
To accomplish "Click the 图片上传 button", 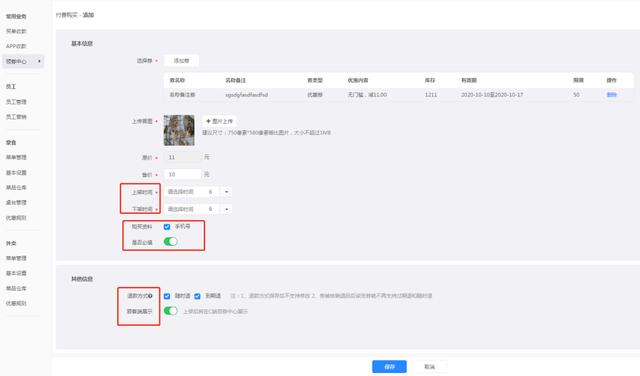I will [x=219, y=121].
